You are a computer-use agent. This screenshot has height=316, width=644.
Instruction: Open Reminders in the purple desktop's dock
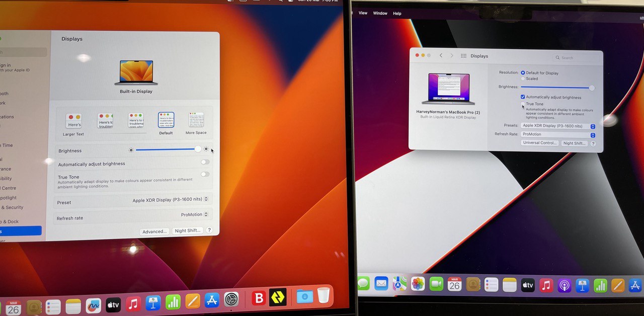[491, 285]
